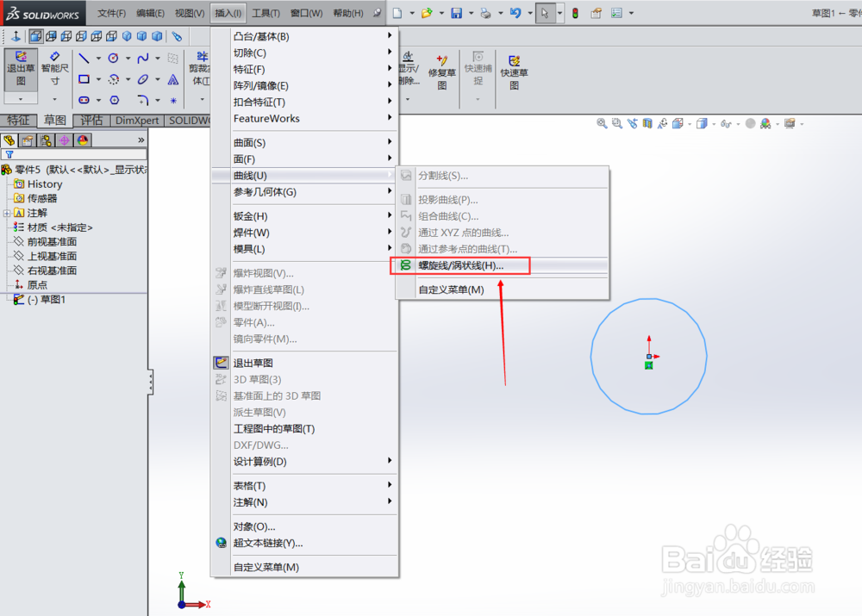Open the 工具(T) menu

tap(266, 13)
